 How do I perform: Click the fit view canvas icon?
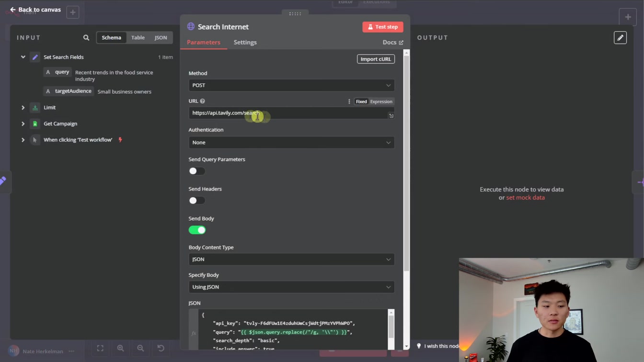(x=100, y=348)
